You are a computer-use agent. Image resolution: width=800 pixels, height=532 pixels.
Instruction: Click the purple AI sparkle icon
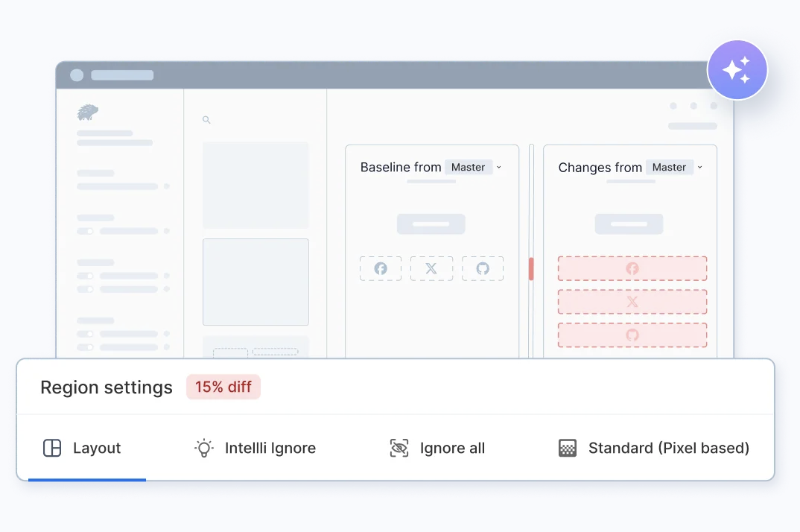tap(737, 70)
